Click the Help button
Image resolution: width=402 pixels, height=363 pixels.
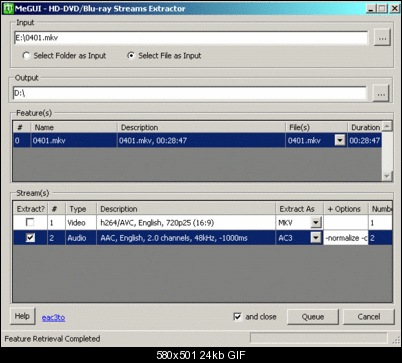point(22,316)
